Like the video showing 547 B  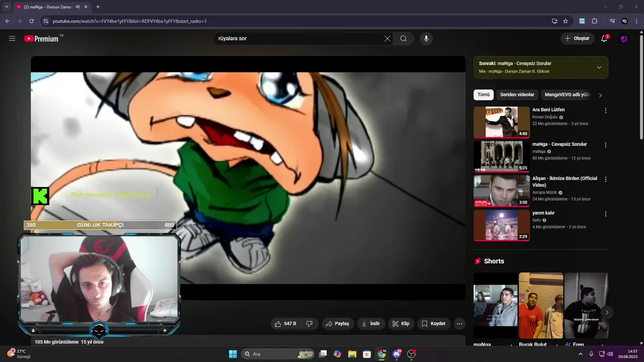(285, 324)
